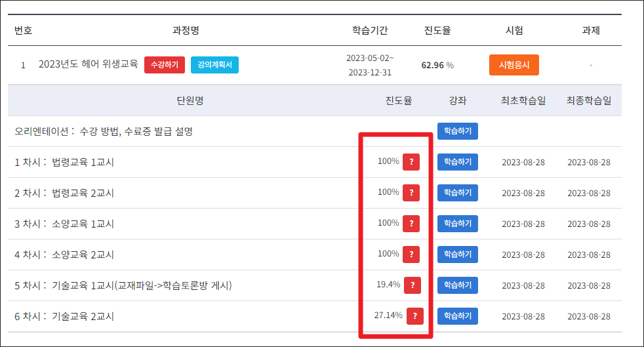This screenshot has height=347, width=644.
Task: Click 최초학습일 date in 3 차시 row
Action: pyautogui.click(x=523, y=224)
